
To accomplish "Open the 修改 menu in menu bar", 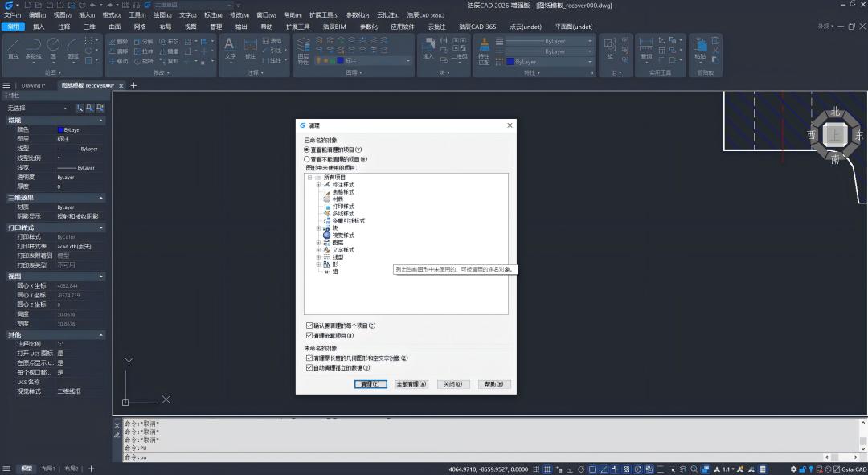I will coord(240,15).
